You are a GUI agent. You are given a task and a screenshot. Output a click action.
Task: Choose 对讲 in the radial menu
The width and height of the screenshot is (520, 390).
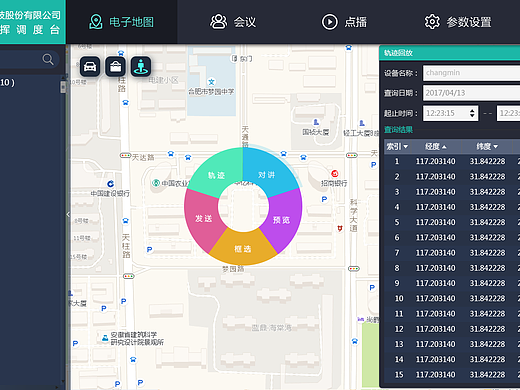click(266, 175)
